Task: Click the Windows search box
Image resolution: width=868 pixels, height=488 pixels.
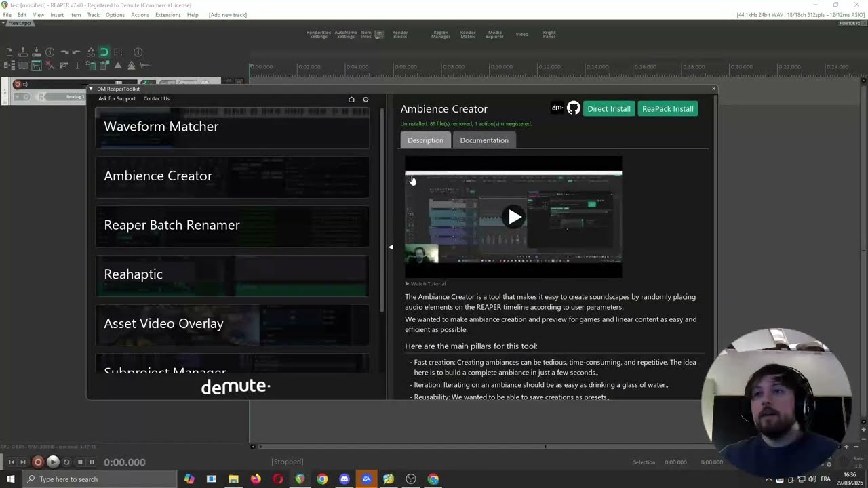Action: (99, 479)
